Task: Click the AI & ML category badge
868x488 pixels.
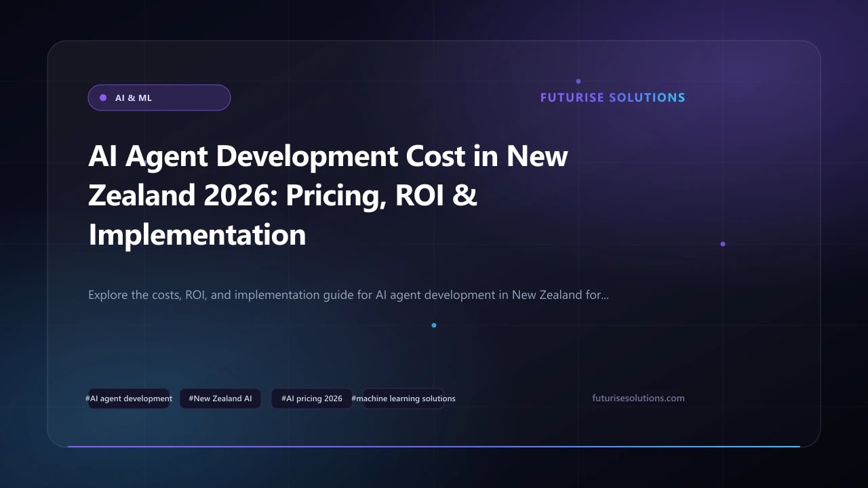Action: [159, 98]
